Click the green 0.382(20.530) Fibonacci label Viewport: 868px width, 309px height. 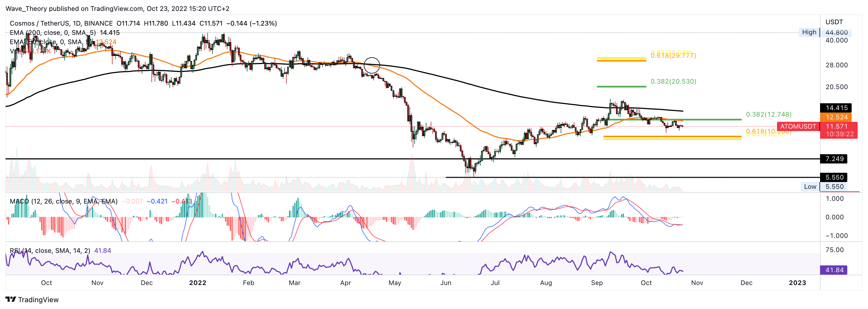click(x=673, y=81)
